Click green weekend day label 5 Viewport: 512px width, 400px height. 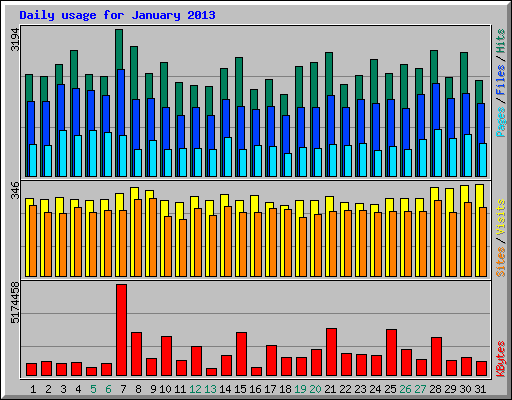point(93,389)
